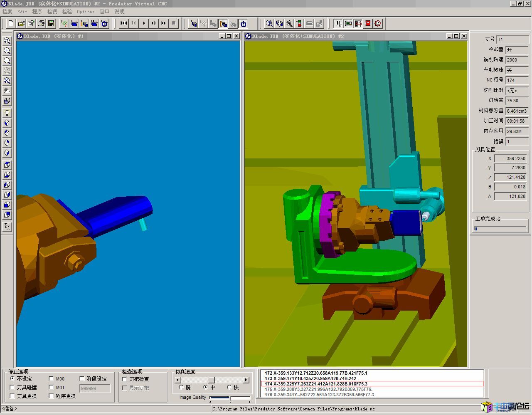
Task: Click the ZYX axes orientation icon
Action: (7, 227)
